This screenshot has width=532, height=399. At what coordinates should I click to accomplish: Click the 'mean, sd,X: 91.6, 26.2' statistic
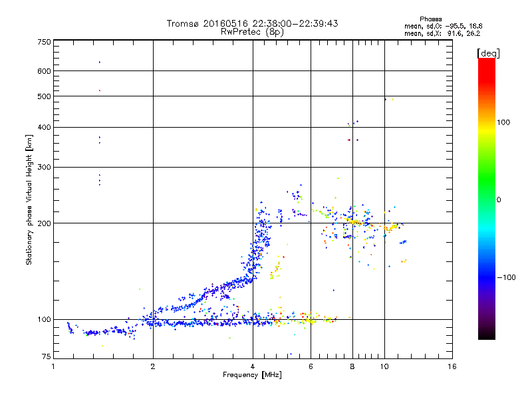click(x=442, y=33)
